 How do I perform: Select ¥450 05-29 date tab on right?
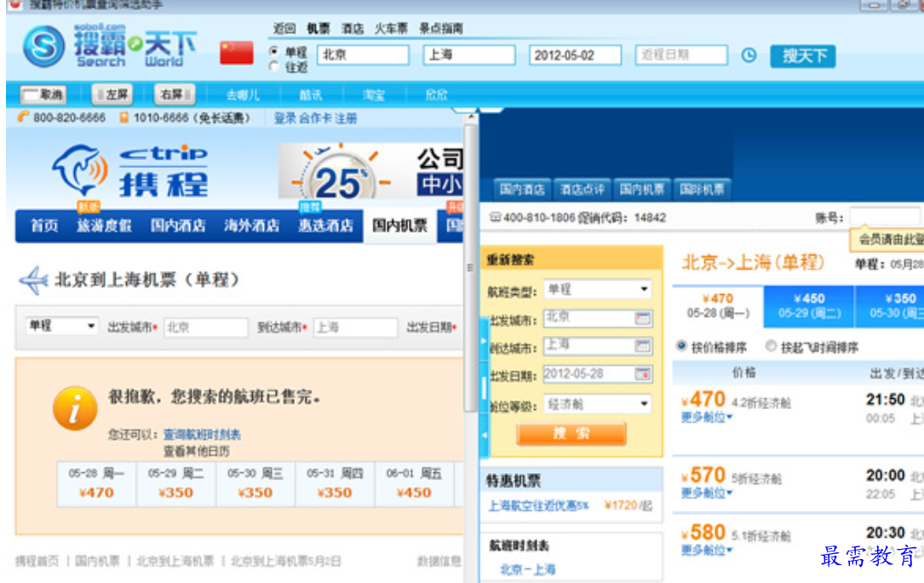[x=809, y=306]
